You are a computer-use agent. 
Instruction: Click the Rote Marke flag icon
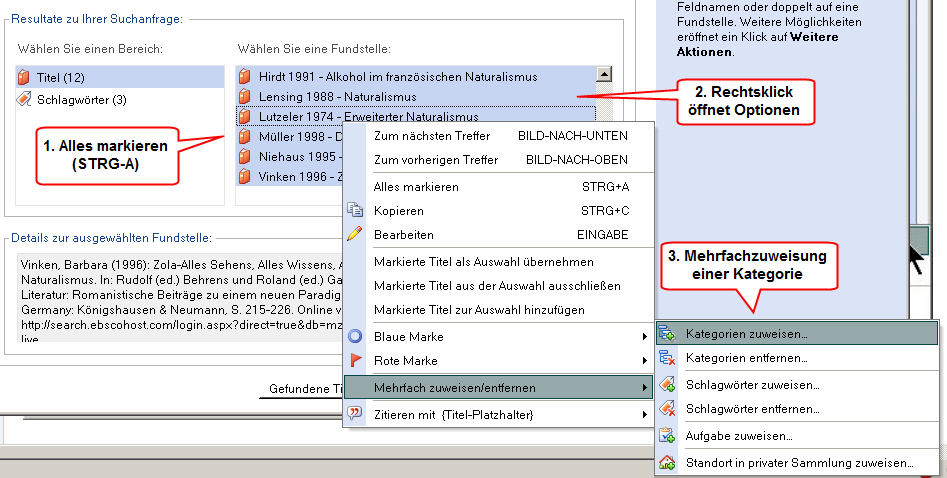[355, 361]
